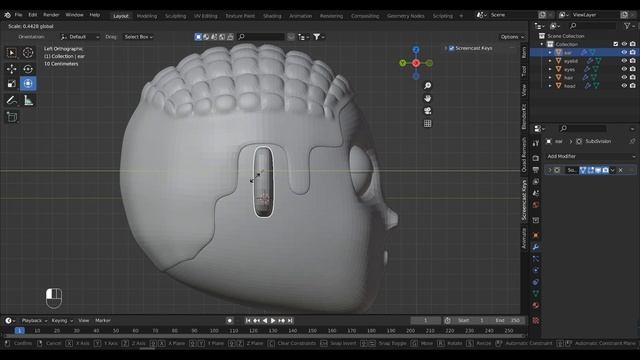Expand the Subdivision modifier panel

point(550,170)
